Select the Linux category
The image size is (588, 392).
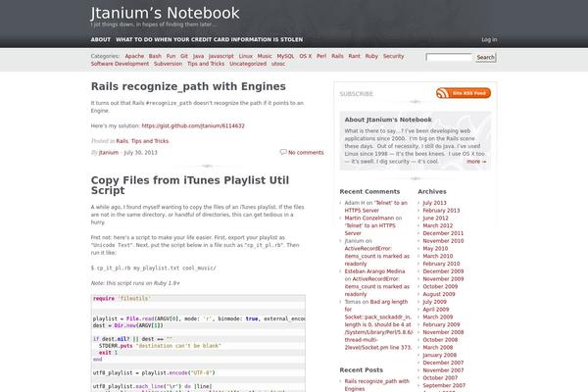pos(246,56)
